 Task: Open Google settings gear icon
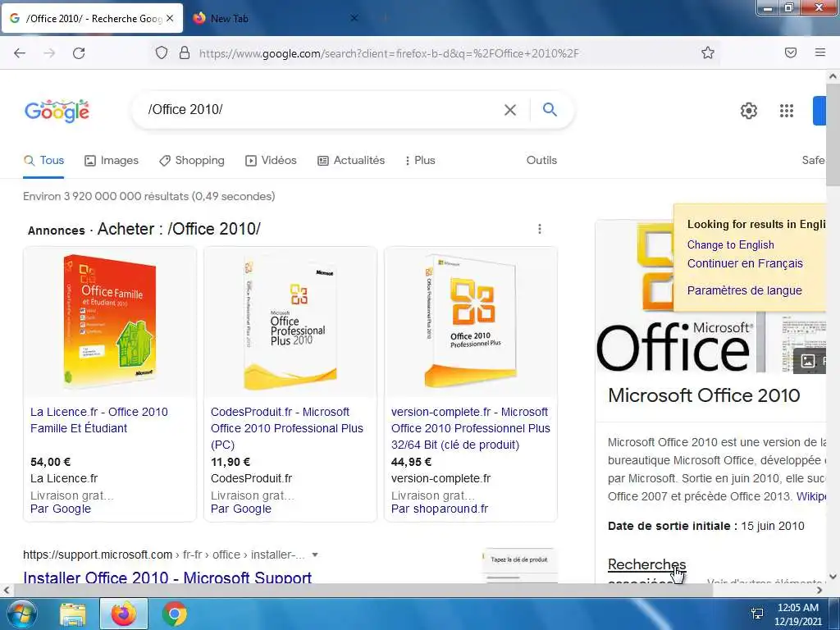click(749, 111)
